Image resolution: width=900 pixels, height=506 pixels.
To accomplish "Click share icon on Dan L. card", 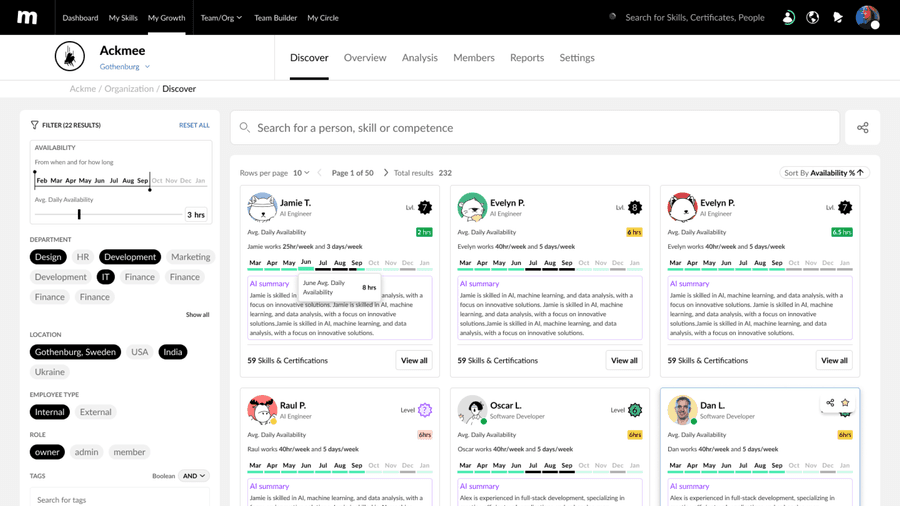I will coord(830,403).
